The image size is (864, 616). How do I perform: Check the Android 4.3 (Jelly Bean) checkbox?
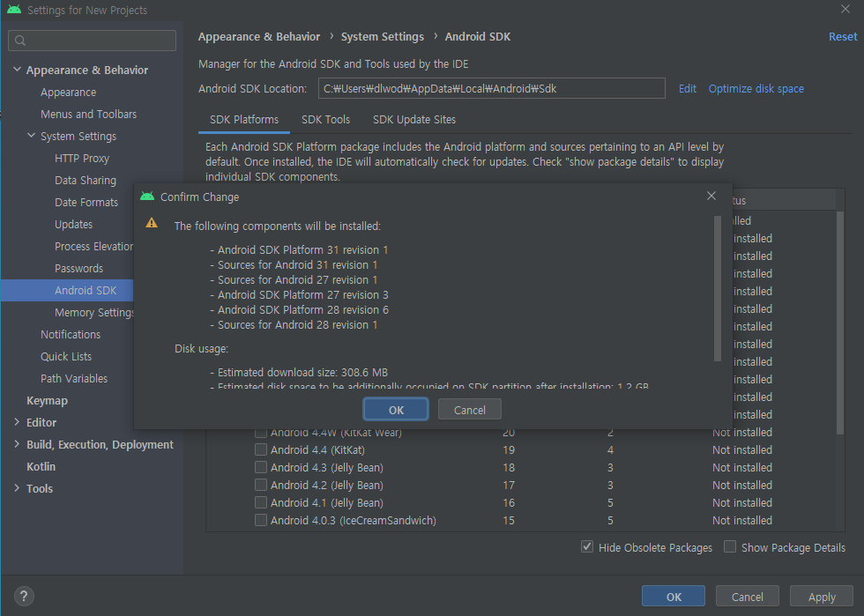click(x=261, y=467)
